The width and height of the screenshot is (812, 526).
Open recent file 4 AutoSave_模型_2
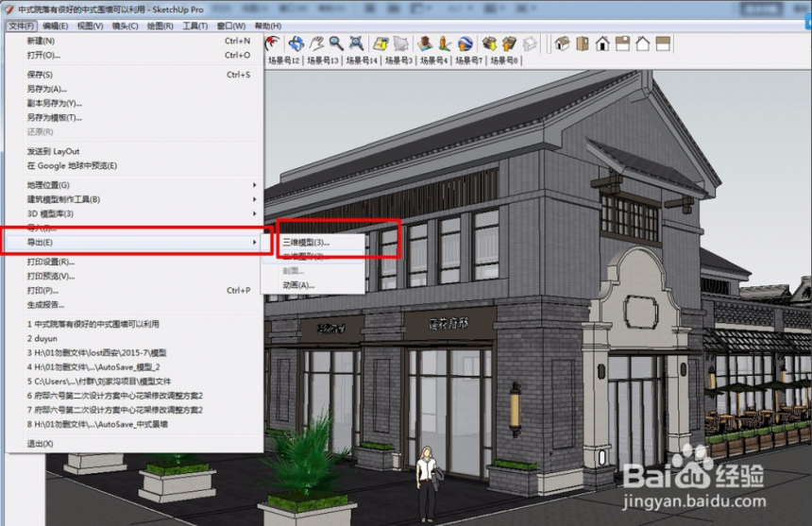coord(134,367)
